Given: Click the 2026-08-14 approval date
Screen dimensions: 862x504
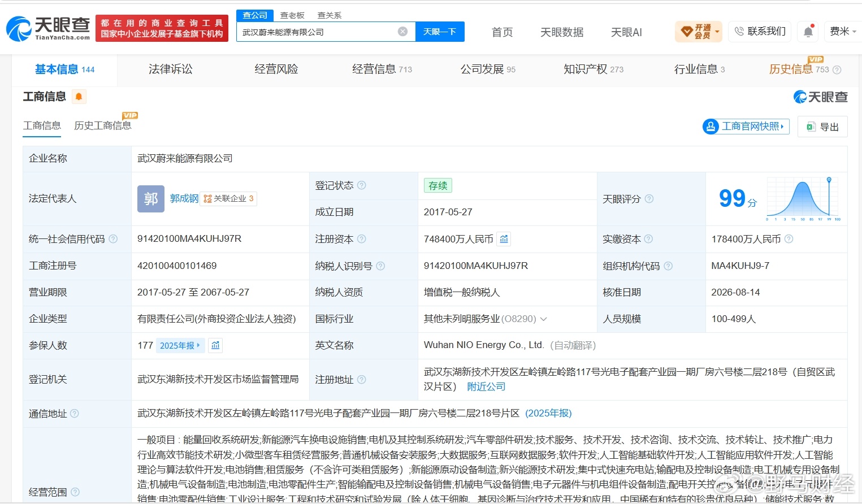Looking at the screenshot, I should (x=735, y=292).
